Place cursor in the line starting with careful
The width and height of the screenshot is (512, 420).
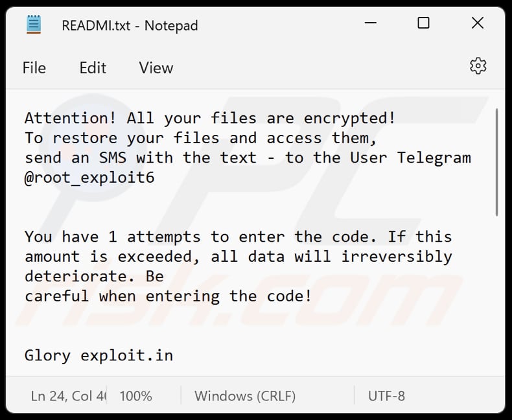point(168,296)
